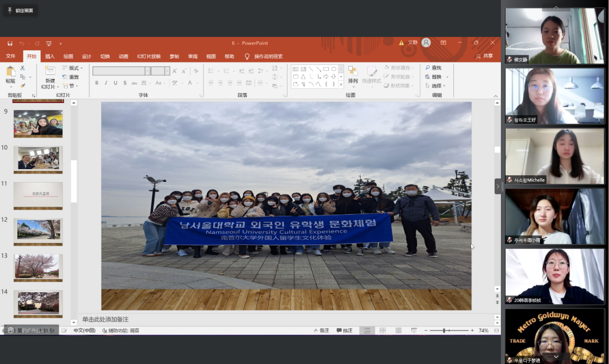Select the oval shape in shapes gallery
Image resolution: width=609 pixels, height=364 pixels.
(x=334, y=69)
